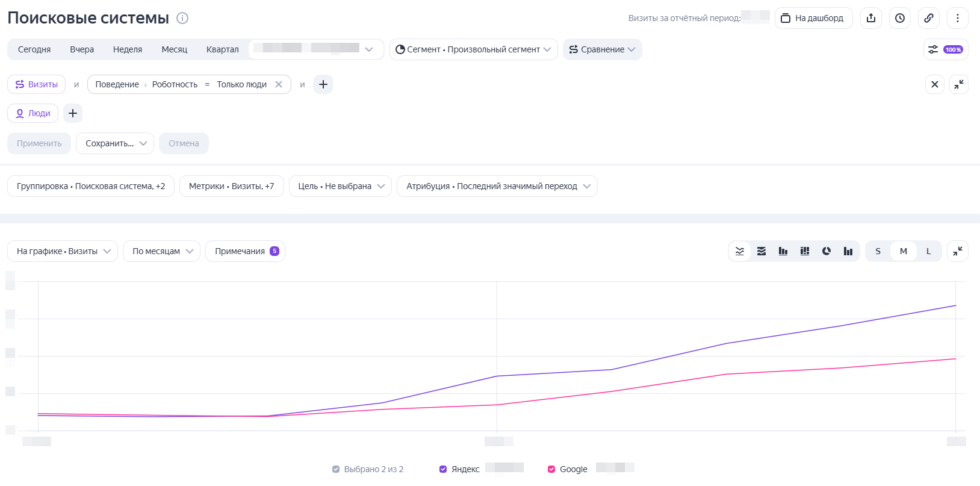Open the Атрибуция dropdown
This screenshot has width=980, height=486.
(x=497, y=186)
